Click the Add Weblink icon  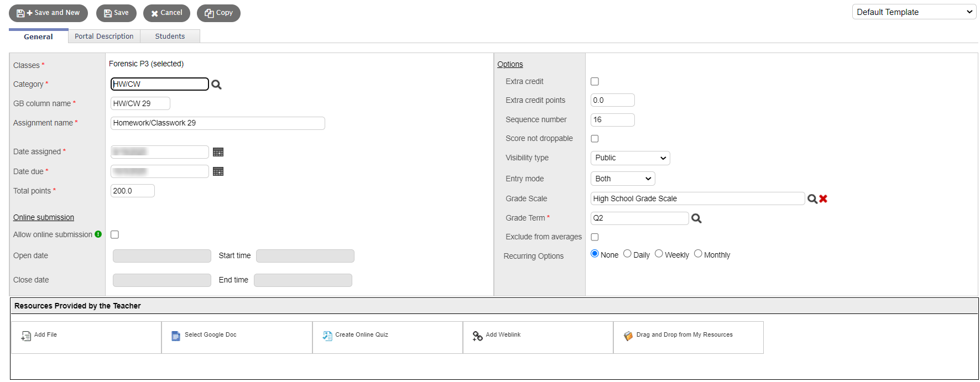pos(477,336)
